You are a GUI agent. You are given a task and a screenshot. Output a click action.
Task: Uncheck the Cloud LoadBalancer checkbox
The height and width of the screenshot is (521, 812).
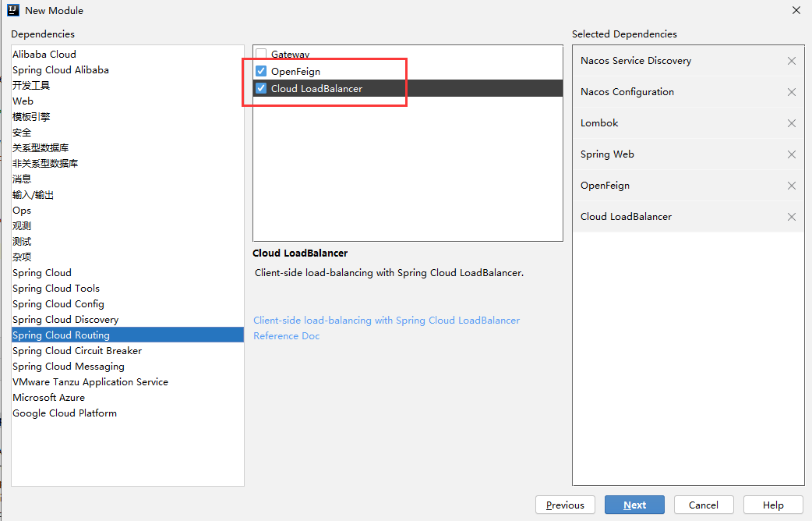click(261, 88)
